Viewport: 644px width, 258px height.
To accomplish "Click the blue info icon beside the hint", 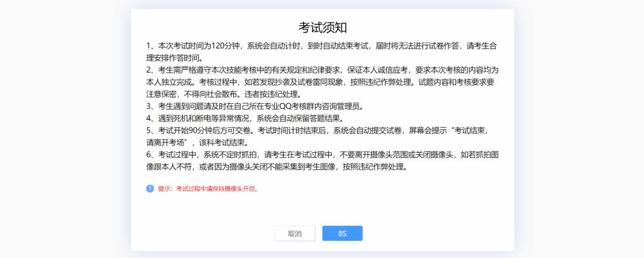I will (150, 188).
